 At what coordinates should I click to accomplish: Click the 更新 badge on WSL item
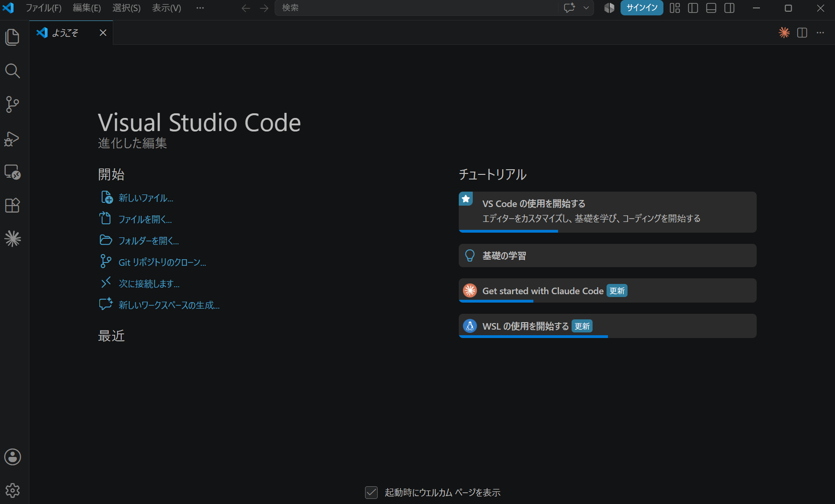pos(582,326)
